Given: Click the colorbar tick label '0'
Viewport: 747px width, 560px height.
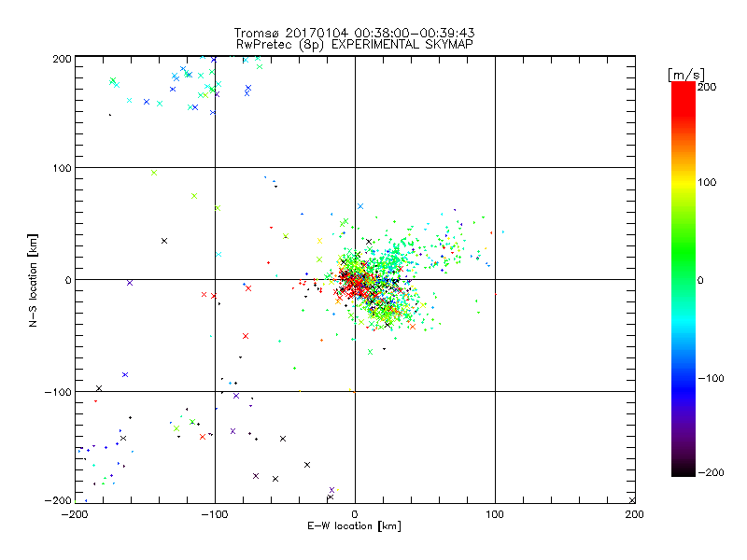Looking at the screenshot, I should point(700,280).
